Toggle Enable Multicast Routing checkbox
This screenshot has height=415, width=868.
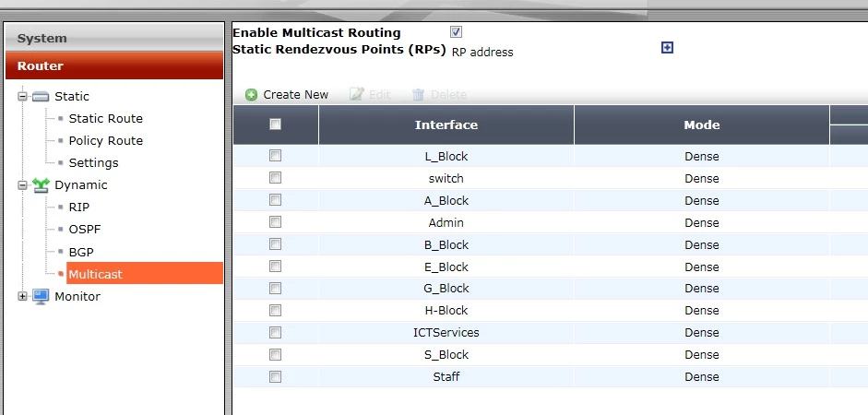[457, 32]
